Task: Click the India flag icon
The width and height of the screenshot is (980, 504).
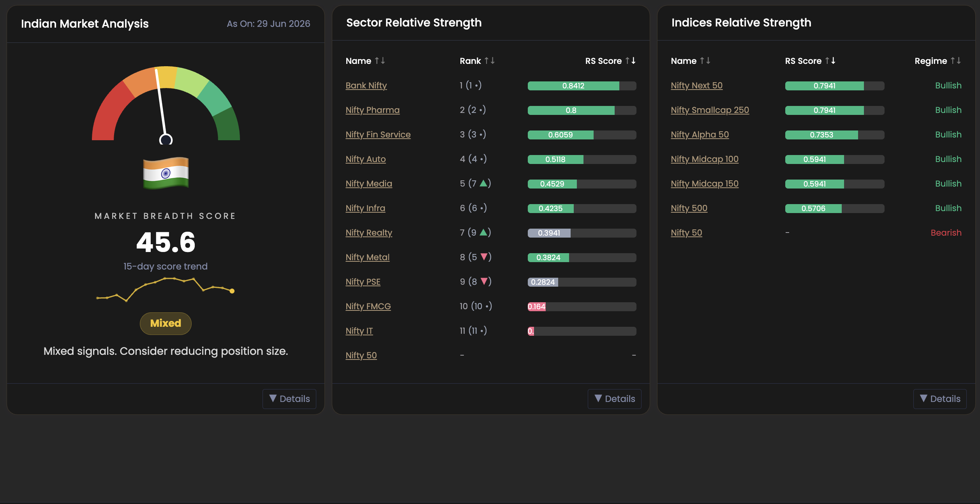Action: 166,173
